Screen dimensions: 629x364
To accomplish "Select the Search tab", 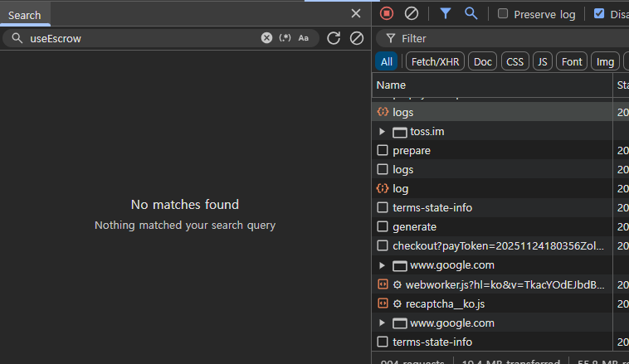I will pos(25,15).
